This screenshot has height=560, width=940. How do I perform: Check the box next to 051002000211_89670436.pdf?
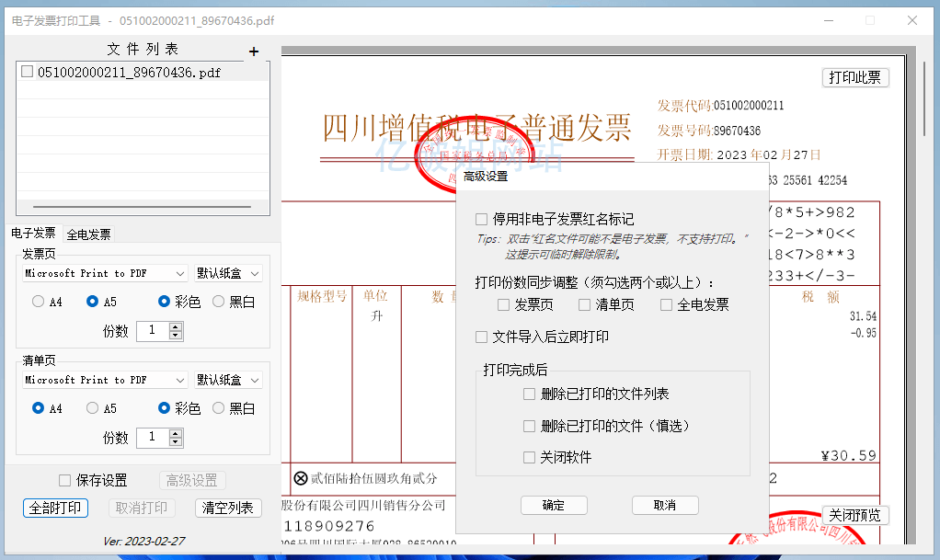pos(27,71)
